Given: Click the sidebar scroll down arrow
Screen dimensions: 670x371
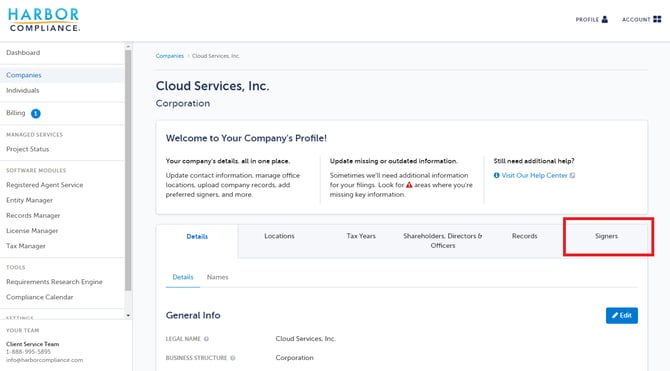Looking at the screenshot, I should tap(128, 315).
